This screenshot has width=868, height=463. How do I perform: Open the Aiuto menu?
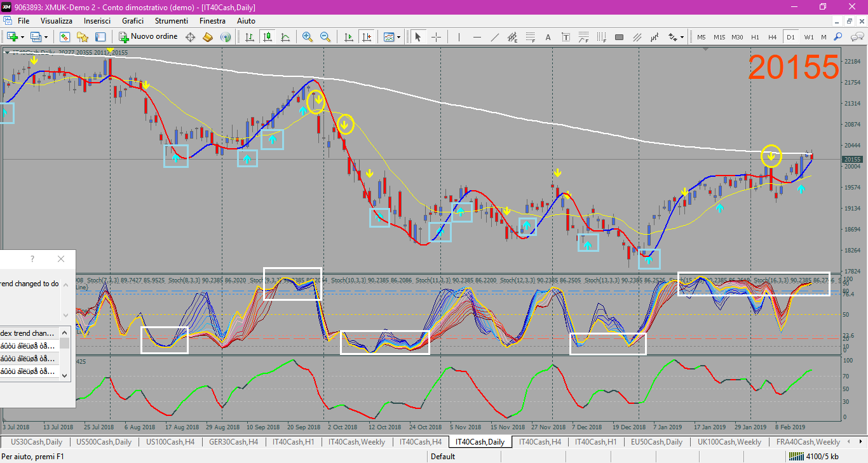(246, 21)
